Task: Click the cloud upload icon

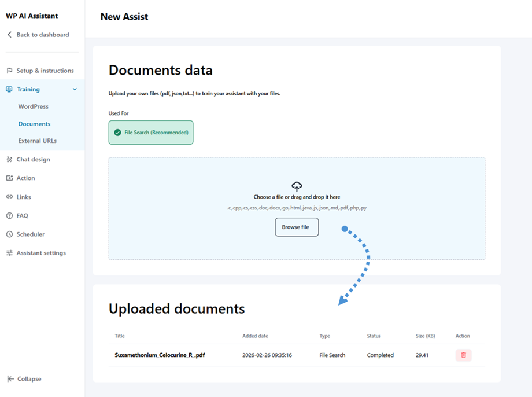Action: [297, 186]
